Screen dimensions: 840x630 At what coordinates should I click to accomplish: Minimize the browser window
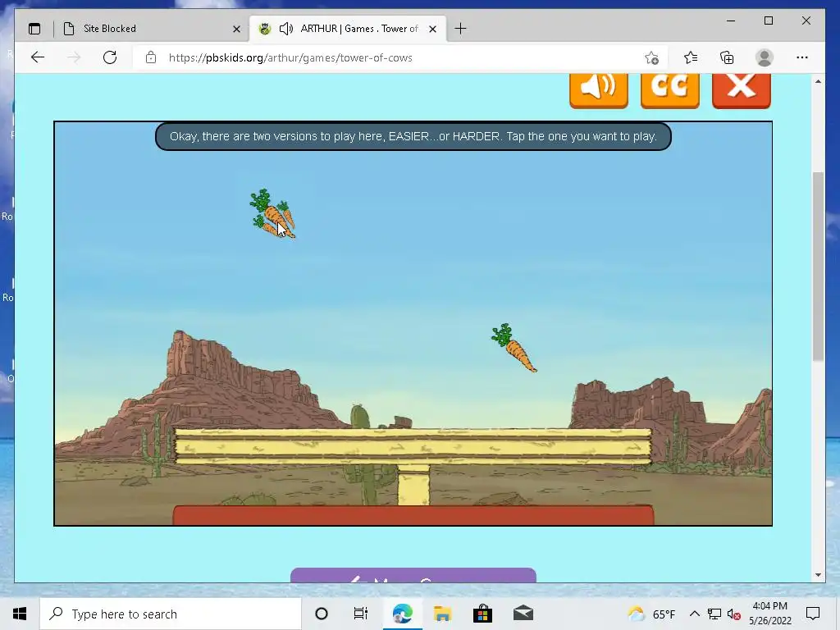click(731, 21)
